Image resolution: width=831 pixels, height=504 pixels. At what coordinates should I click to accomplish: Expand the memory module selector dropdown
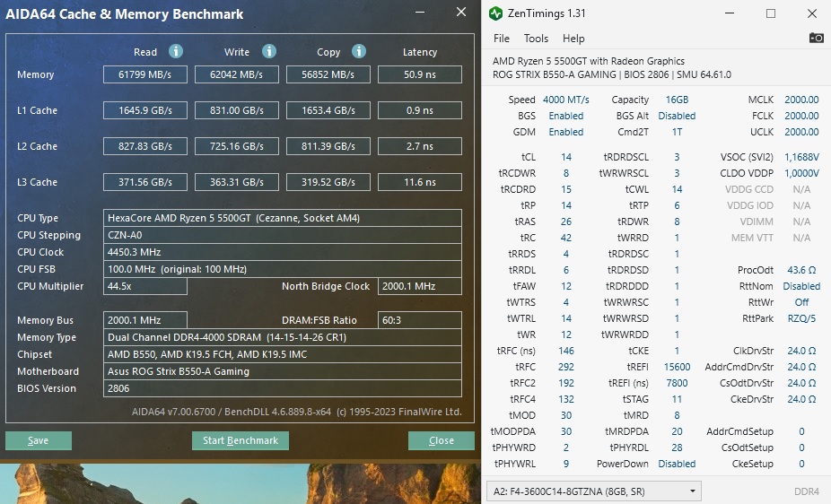click(x=593, y=491)
